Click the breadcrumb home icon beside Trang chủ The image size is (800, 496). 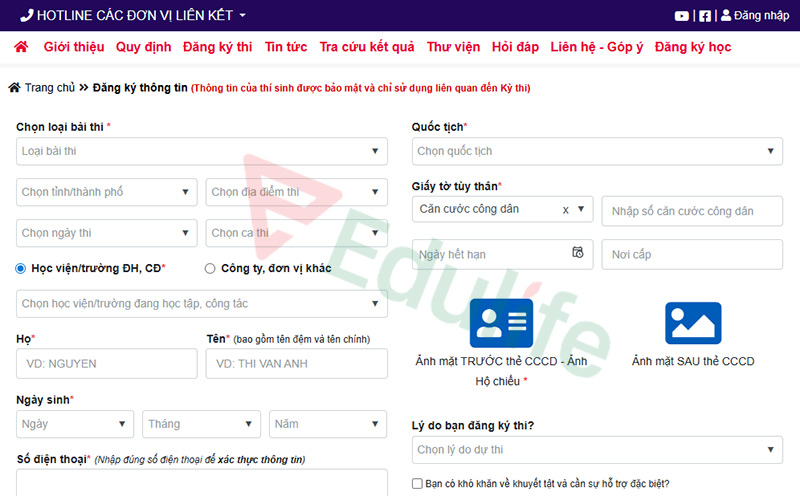14,87
